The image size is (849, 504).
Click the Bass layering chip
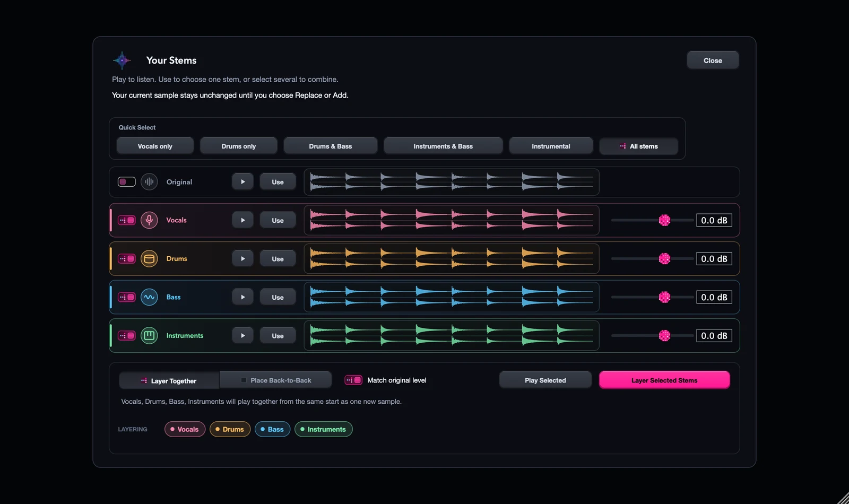click(x=272, y=429)
